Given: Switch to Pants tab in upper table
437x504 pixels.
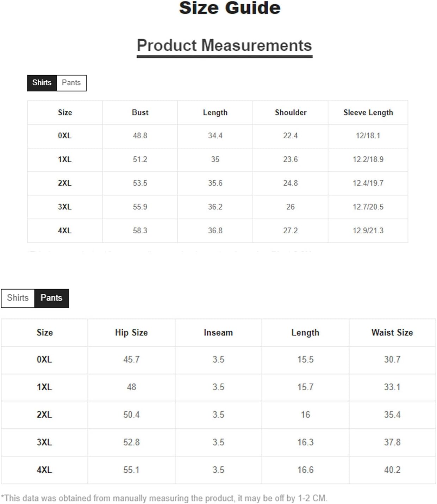Looking at the screenshot, I should point(71,83).
